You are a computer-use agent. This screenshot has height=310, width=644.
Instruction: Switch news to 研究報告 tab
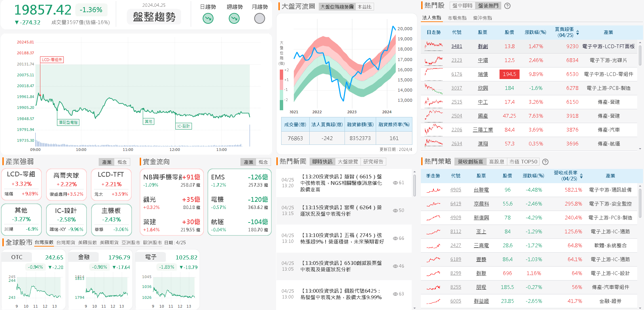tap(373, 162)
